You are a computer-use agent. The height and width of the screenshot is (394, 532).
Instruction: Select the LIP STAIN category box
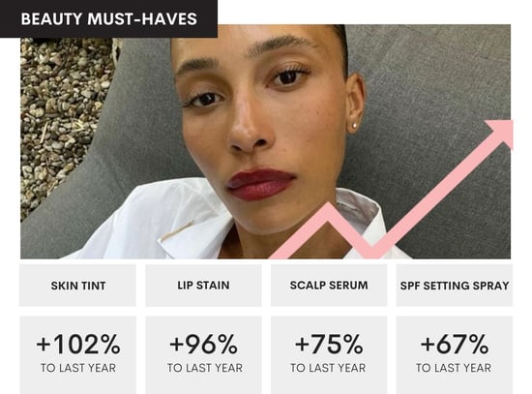(203, 286)
